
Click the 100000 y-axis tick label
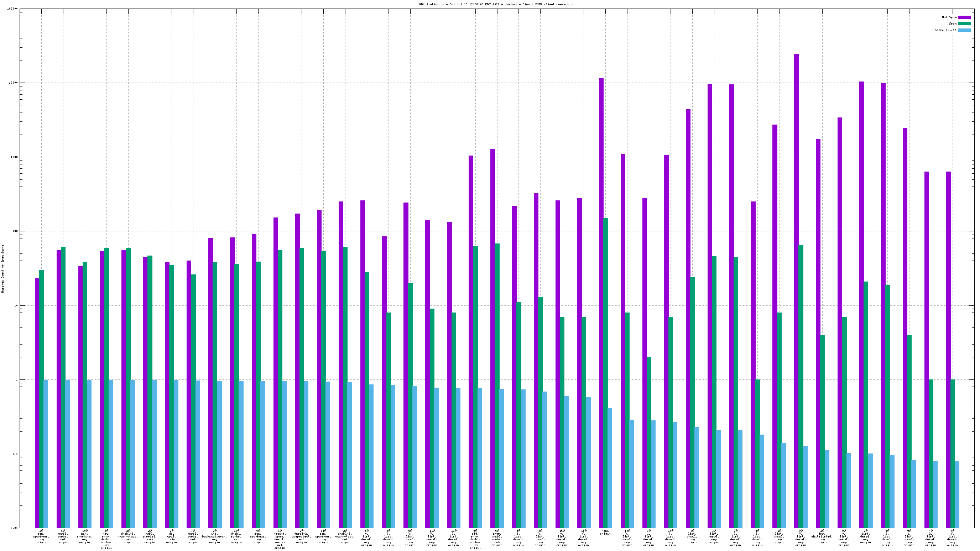(x=12, y=9)
